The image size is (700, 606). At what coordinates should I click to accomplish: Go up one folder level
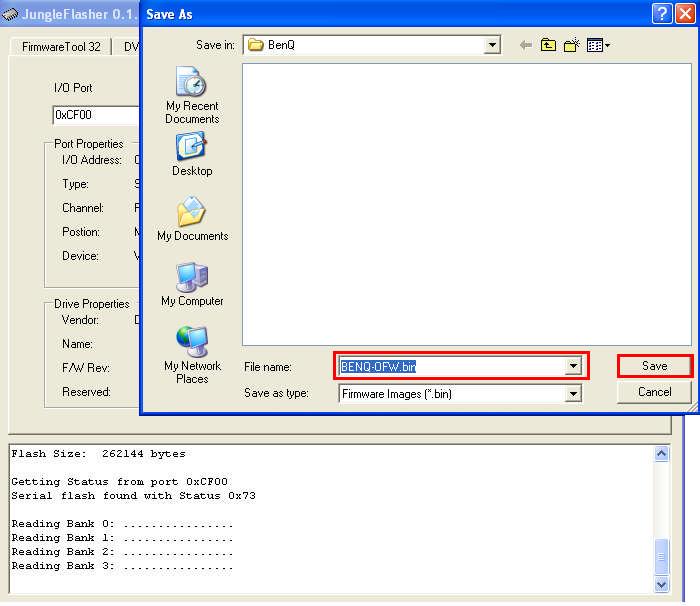(548, 45)
